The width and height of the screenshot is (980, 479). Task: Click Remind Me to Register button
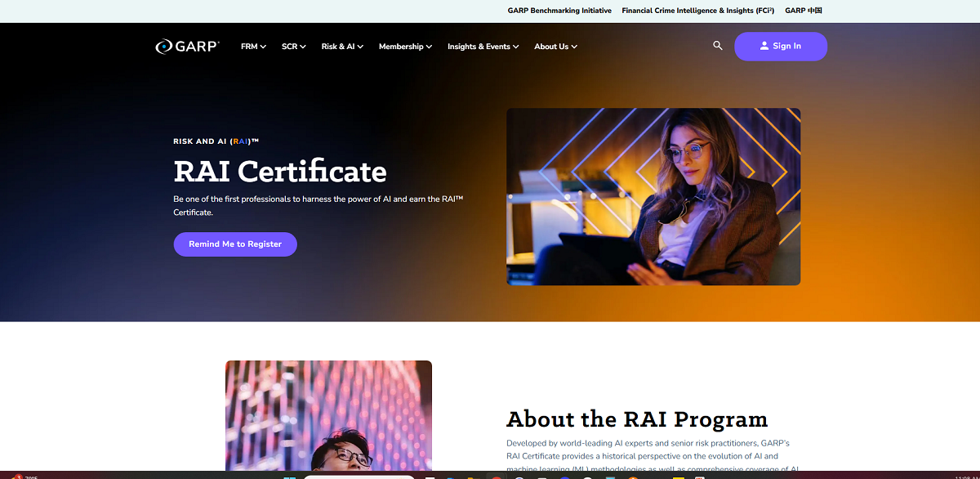pyautogui.click(x=235, y=244)
